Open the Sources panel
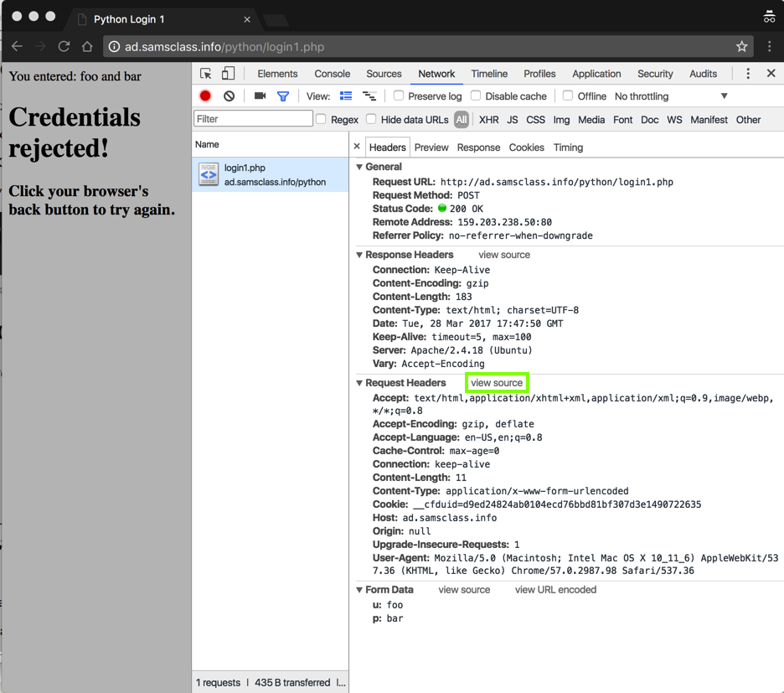Image resolution: width=784 pixels, height=693 pixels. coord(384,74)
